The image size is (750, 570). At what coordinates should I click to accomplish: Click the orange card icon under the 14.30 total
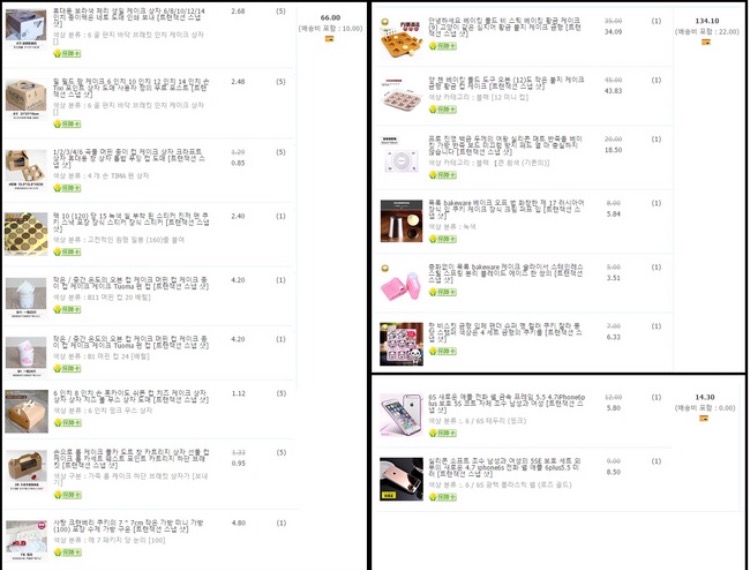pyautogui.click(x=704, y=418)
